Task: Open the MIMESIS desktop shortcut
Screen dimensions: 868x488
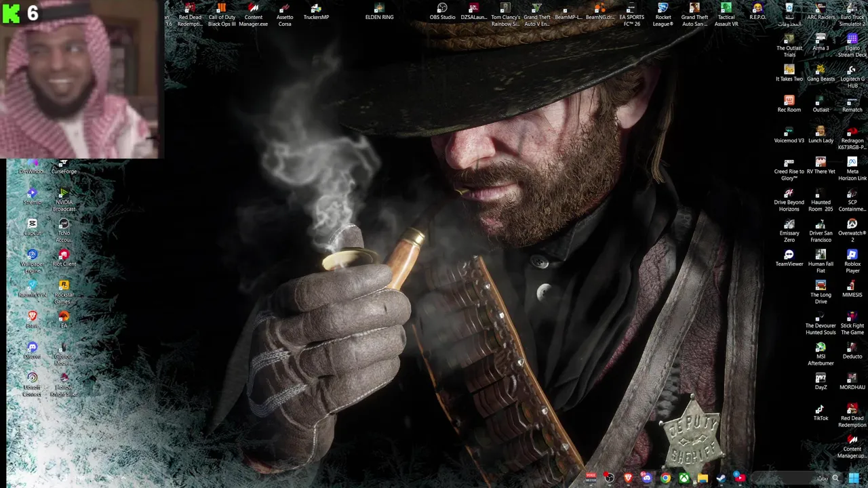Action: pos(852,289)
